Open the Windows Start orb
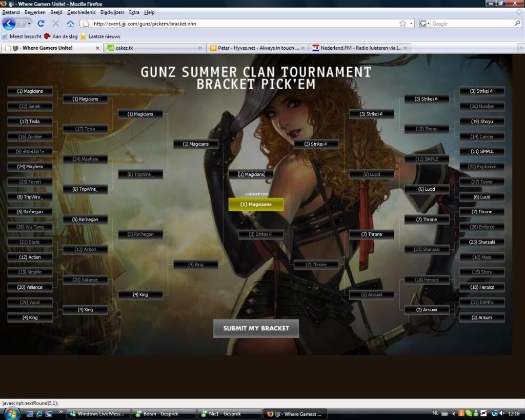Image resolution: width=525 pixels, height=420 pixels. 11,413
